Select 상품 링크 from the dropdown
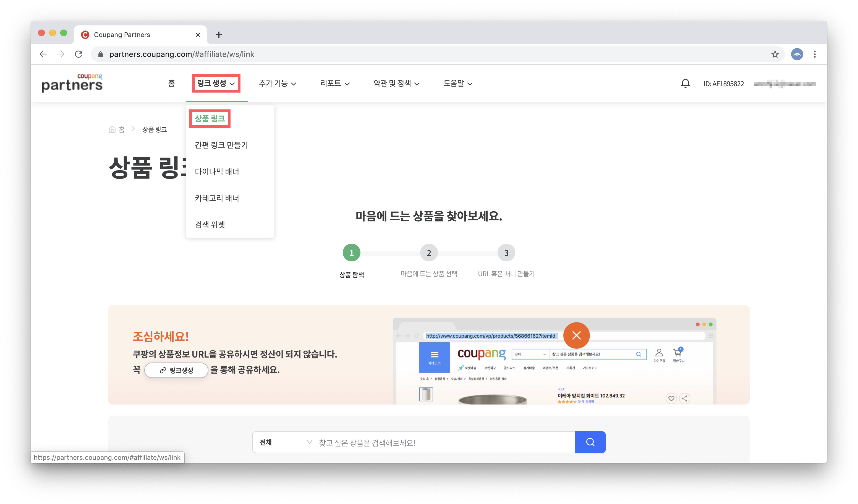This screenshot has height=504, width=858. (210, 119)
